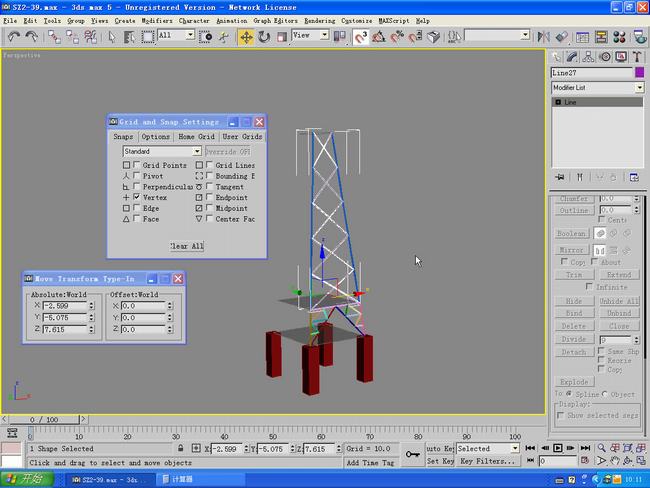Click the 0 / 100 time slider
This screenshot has height=488, width=650.
pyautogui.click(x=44, y=420)
